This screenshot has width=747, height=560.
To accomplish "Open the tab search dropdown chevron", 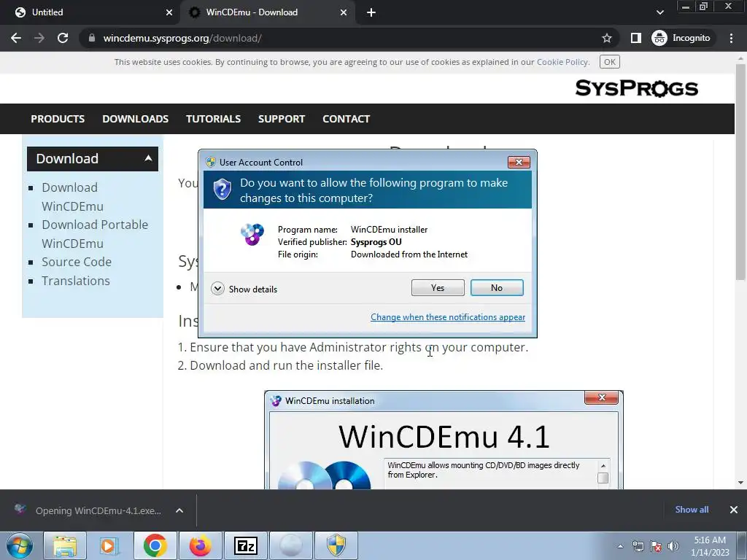I will click(659, 12).
